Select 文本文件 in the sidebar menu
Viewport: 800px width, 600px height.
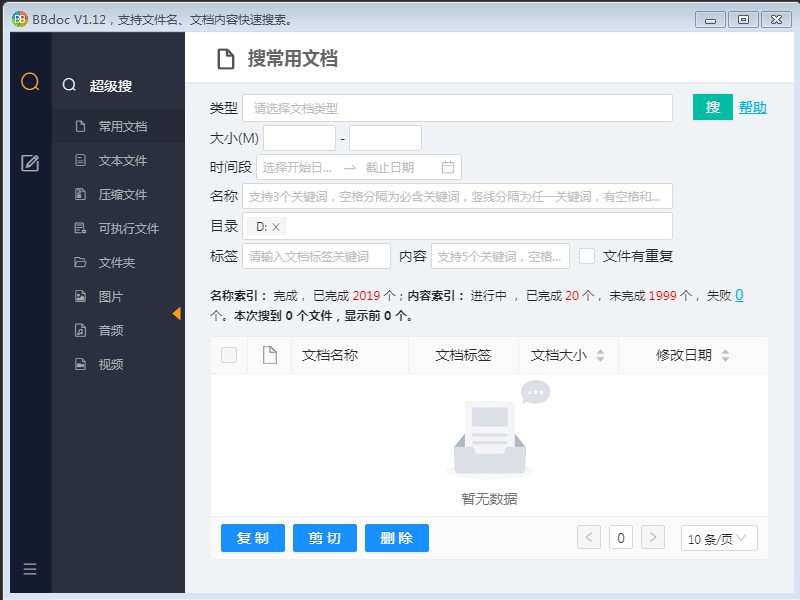pos(118,160)
